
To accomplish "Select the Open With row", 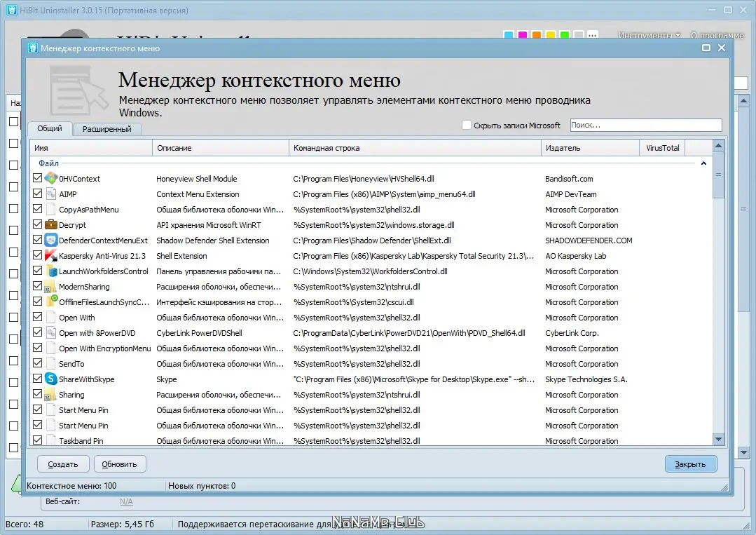I will tap(371, 318).
